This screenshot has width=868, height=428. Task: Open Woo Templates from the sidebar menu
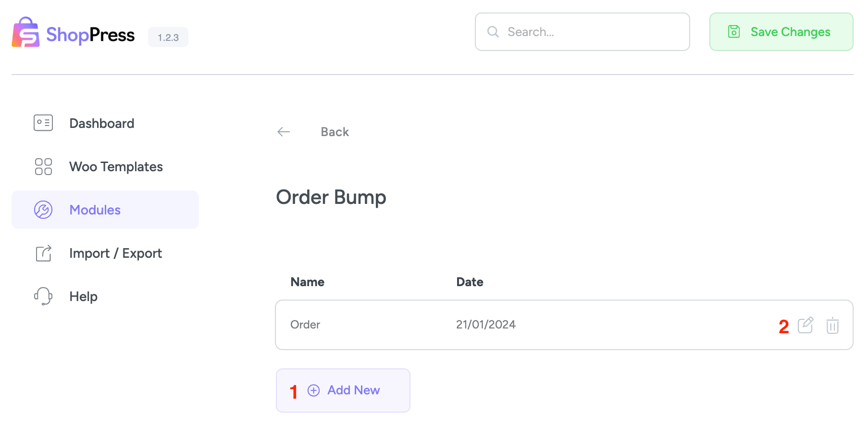coord(116,166)
